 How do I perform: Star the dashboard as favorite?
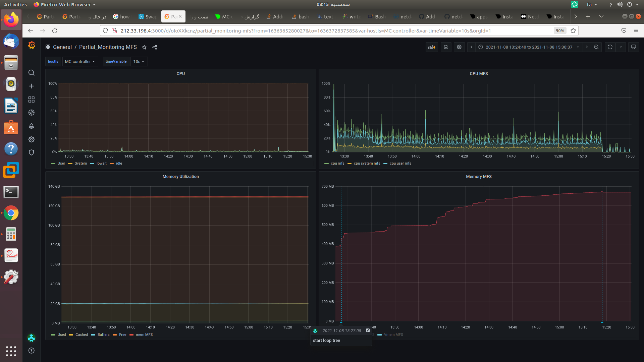(x=144, y=47)
